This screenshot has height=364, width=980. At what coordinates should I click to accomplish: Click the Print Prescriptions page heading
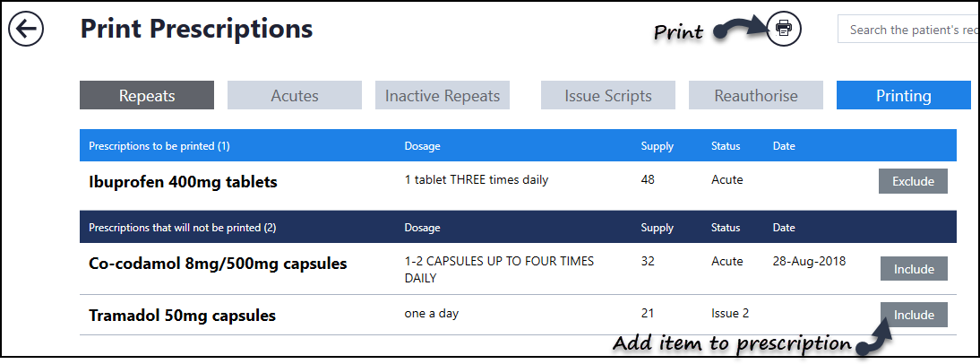[x=197, y=30]
